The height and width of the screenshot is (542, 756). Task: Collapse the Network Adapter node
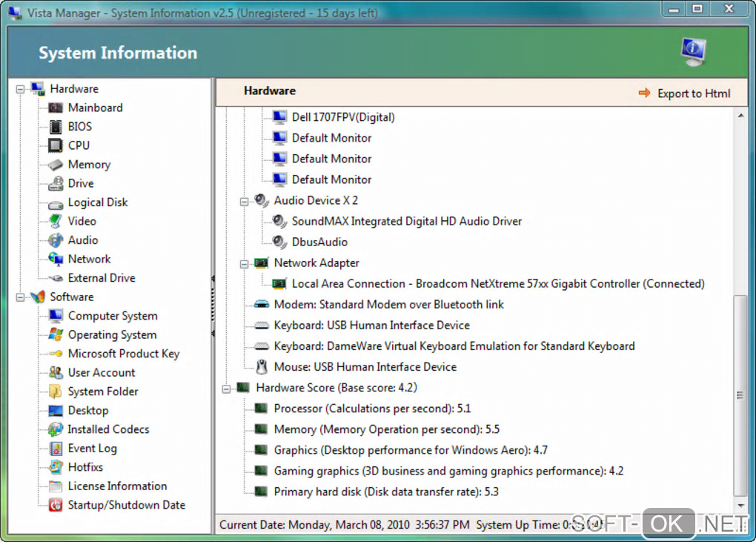[244, 264]
